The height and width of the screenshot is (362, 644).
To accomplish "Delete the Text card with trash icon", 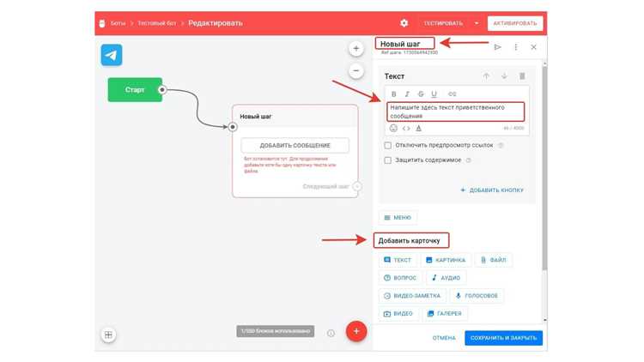I will 522,76.
